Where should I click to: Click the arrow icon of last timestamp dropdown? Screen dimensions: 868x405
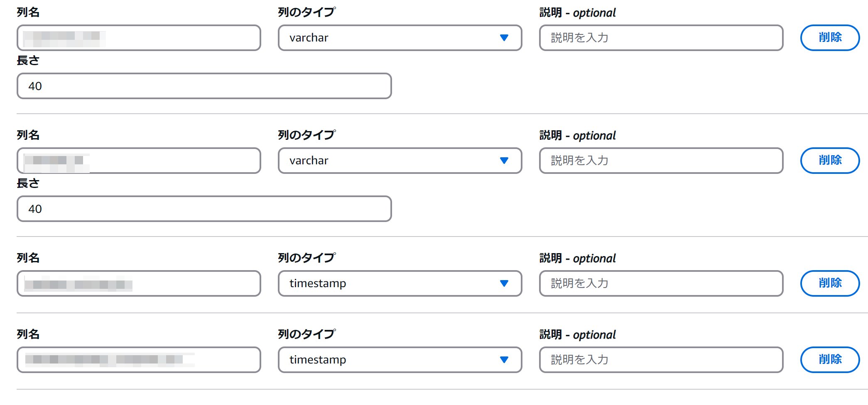tap(504, 360)
